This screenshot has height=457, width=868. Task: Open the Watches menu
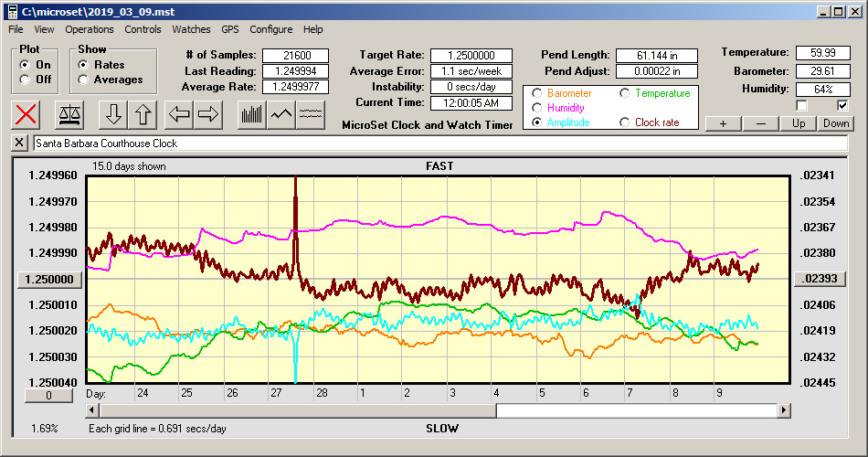191,29
